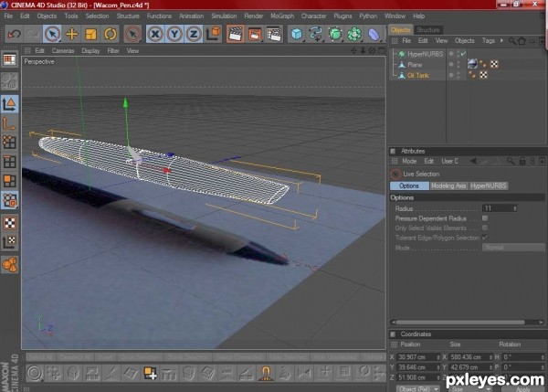Add a Cube primitive object

[x=297, y=34]
